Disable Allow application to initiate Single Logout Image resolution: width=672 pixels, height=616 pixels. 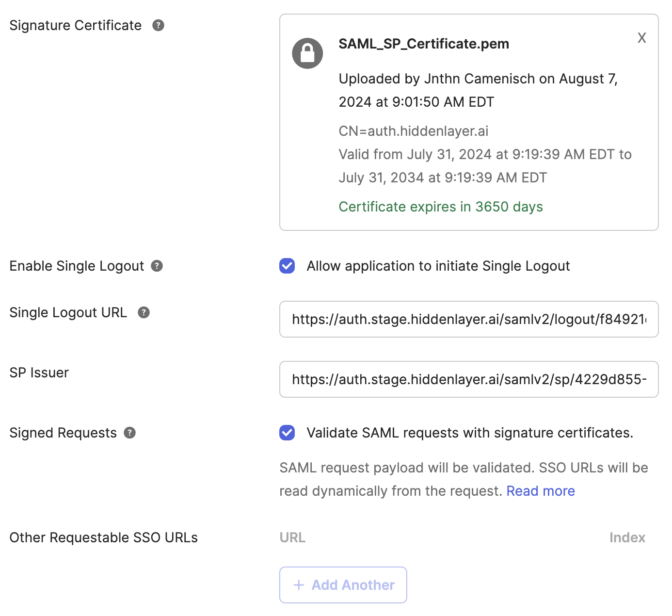click(287, 266)
